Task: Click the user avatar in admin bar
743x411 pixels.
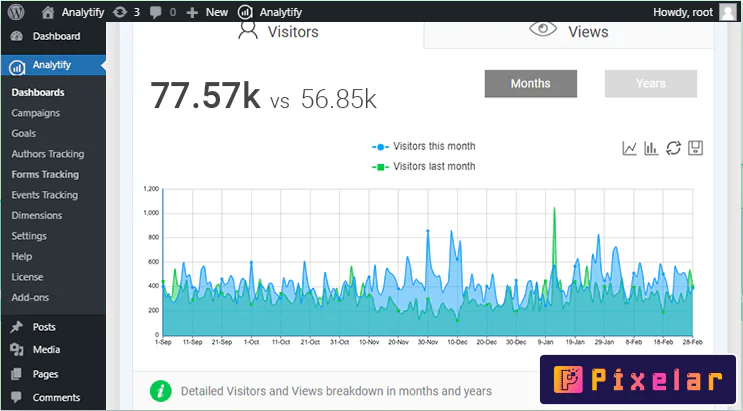Action: tap(727, 12)
